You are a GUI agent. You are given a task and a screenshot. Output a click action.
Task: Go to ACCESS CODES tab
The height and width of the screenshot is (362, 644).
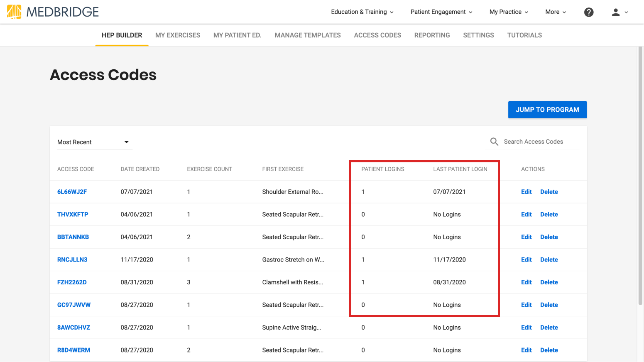pos(377,35)
